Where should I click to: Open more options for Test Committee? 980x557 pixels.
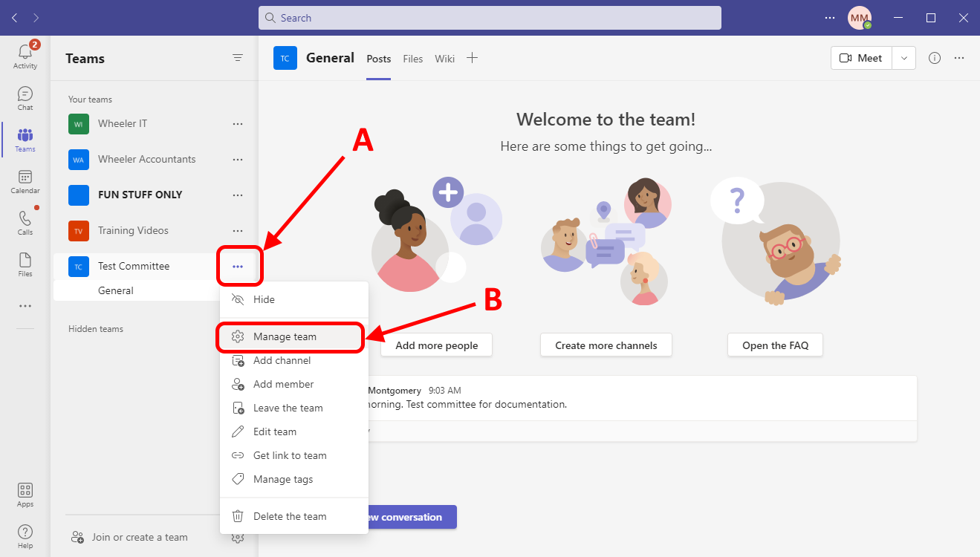(x=238, y=267)
